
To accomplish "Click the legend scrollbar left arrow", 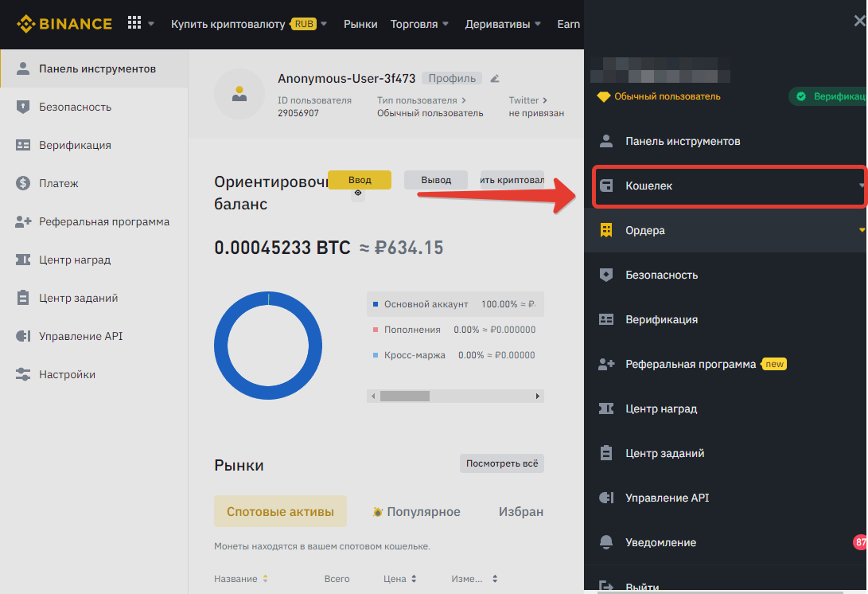I will pyautogui.click(x=374, y=397).
